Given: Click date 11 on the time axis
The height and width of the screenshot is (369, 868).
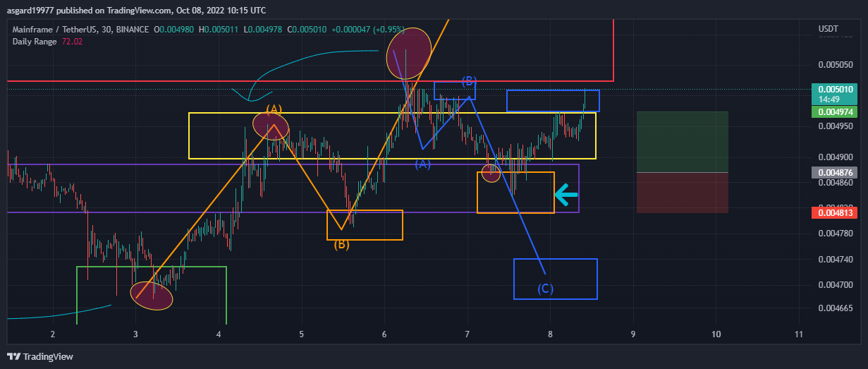Looking at the screenshot, I should click(799, 334).
